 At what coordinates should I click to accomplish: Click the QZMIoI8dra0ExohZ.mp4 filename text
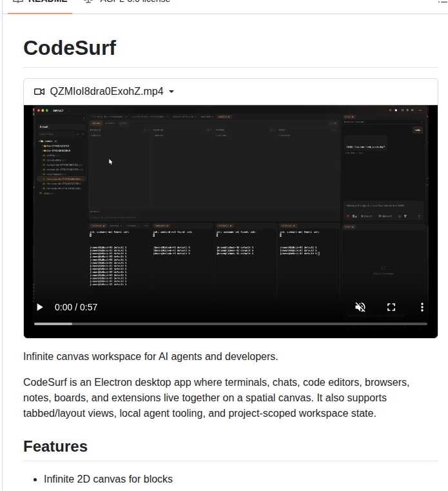pos(106,92)
